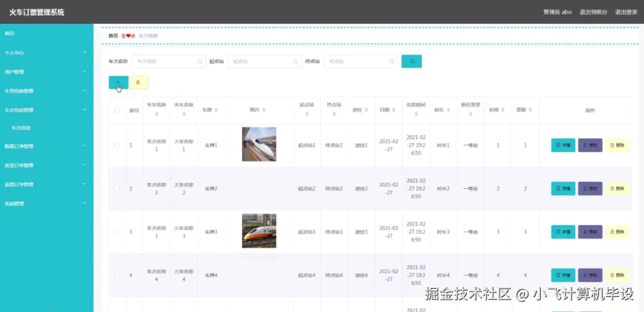
Task: Click 修改 for row 1
Action: click(590, 145)
